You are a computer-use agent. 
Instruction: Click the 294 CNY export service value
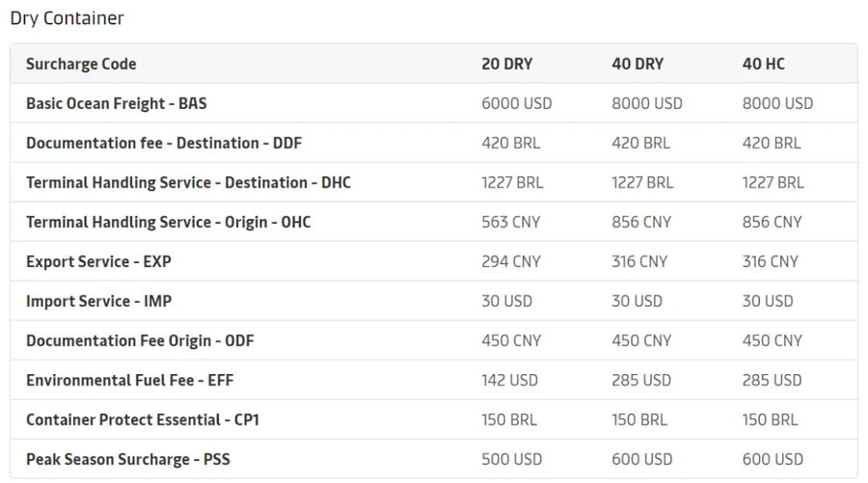pos(510,262)
